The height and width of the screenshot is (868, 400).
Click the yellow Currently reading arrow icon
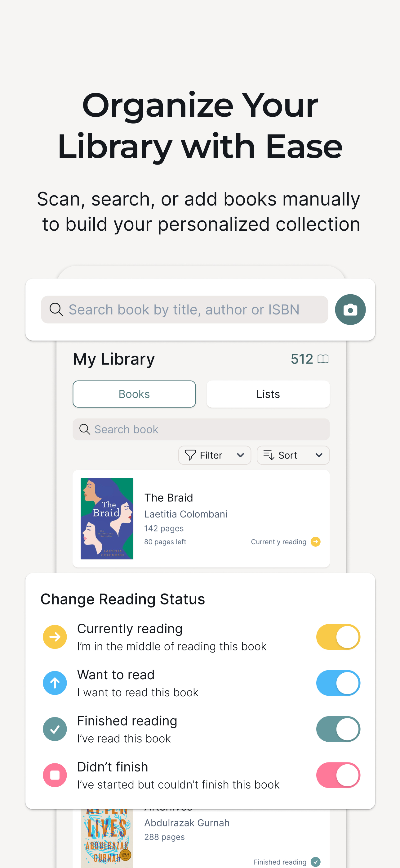coord(55,637)
